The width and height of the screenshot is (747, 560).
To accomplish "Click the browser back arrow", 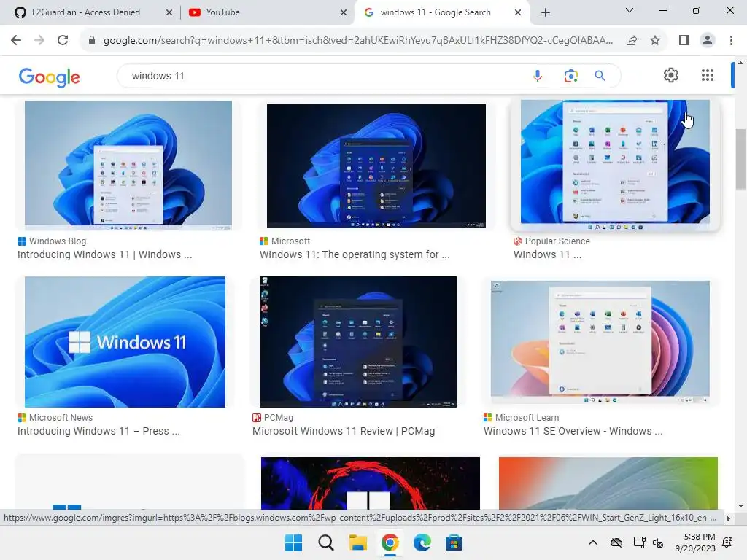I will coord(16,40).
